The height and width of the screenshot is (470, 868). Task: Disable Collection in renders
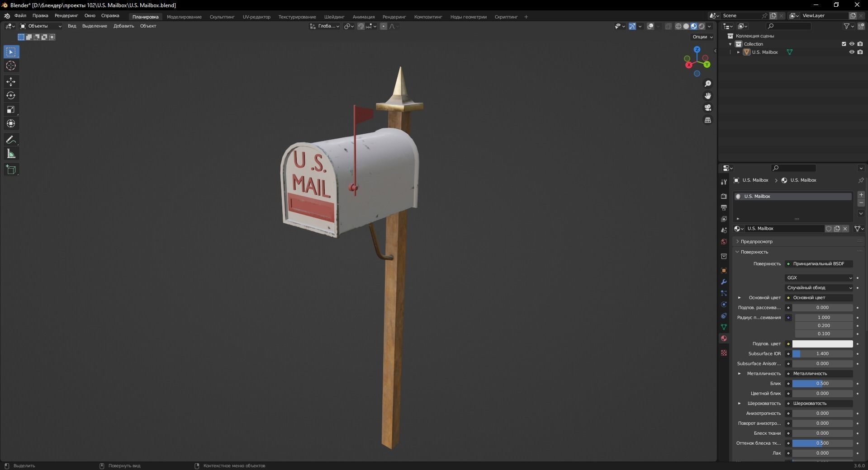click(x=860, y=44)
